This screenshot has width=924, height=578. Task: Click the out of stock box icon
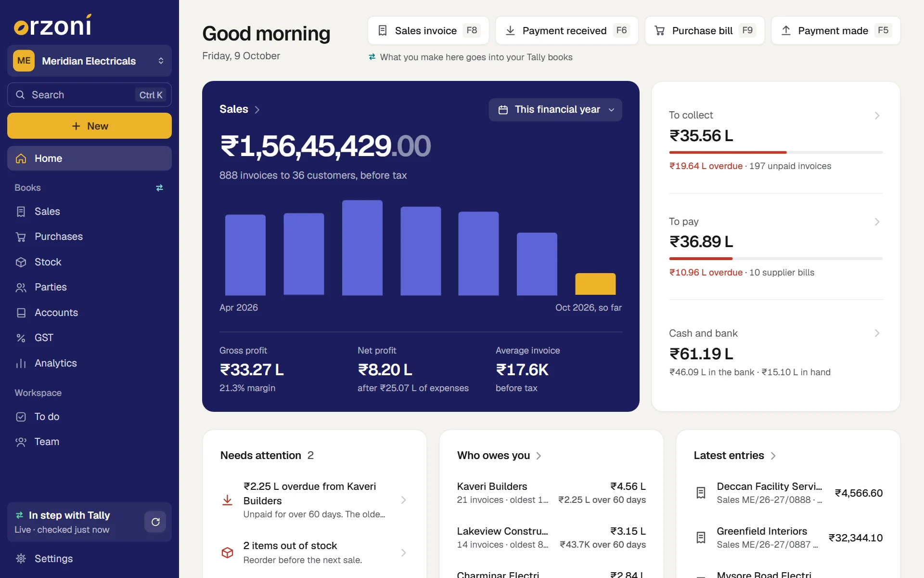(227, 552)
